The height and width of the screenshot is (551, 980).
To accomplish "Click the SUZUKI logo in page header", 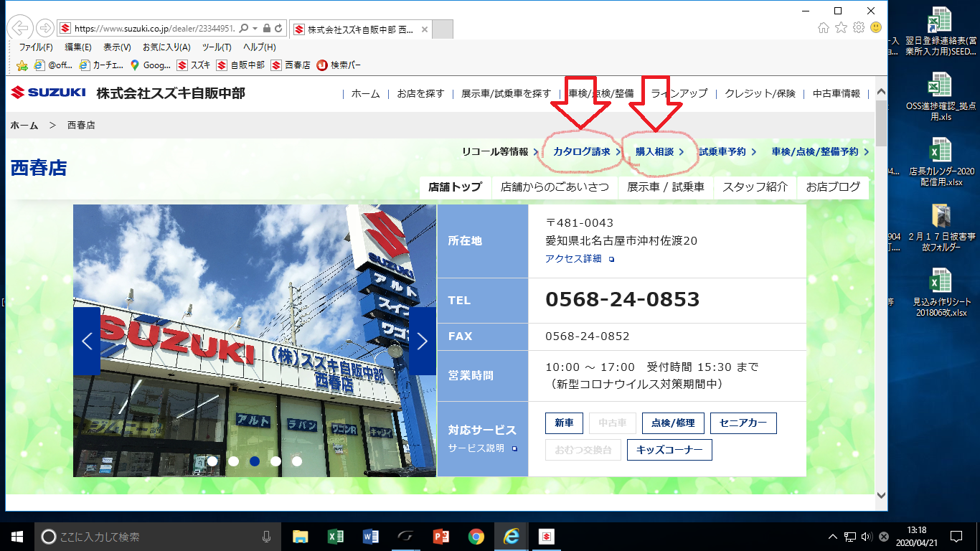I will (48, 93).
